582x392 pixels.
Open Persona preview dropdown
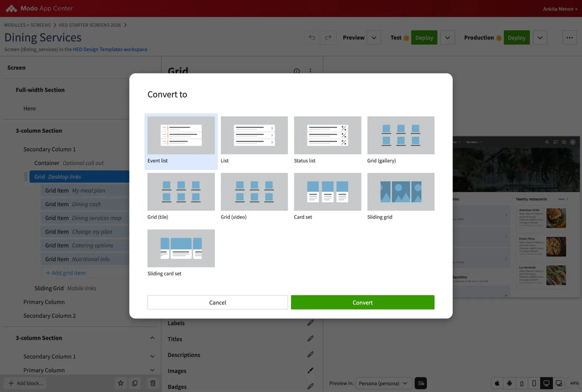pos(384,383)
